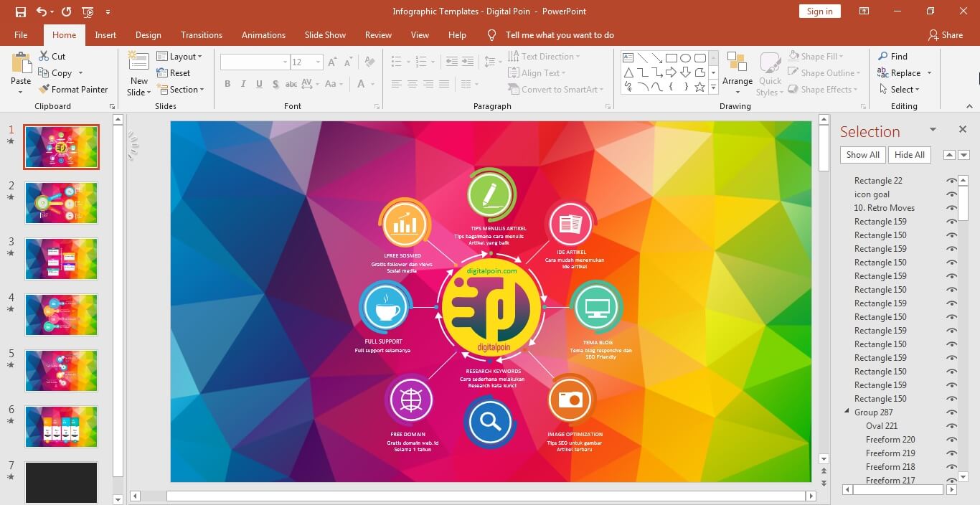980x505 pixels.
Task: Open the Animations tab
Action: [x=263, y=34]
